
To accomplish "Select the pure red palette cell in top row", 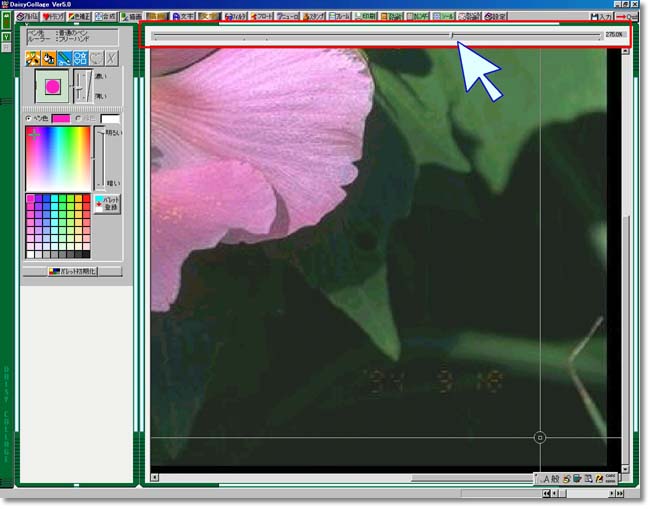I will pyautogui.click(x=86, y=199).
